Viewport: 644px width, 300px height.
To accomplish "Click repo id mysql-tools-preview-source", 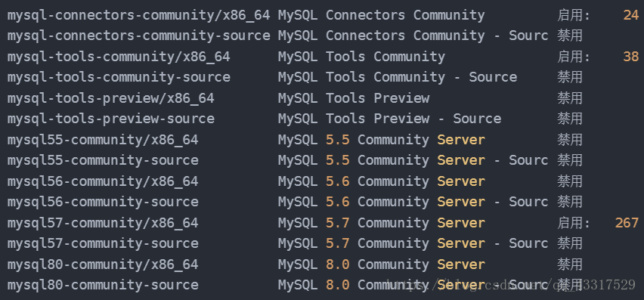I will 111,119.
